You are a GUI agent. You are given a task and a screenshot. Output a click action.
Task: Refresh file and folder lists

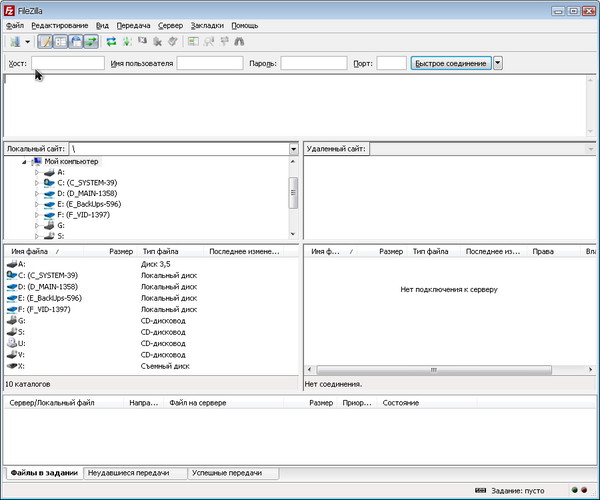point(111,42)
